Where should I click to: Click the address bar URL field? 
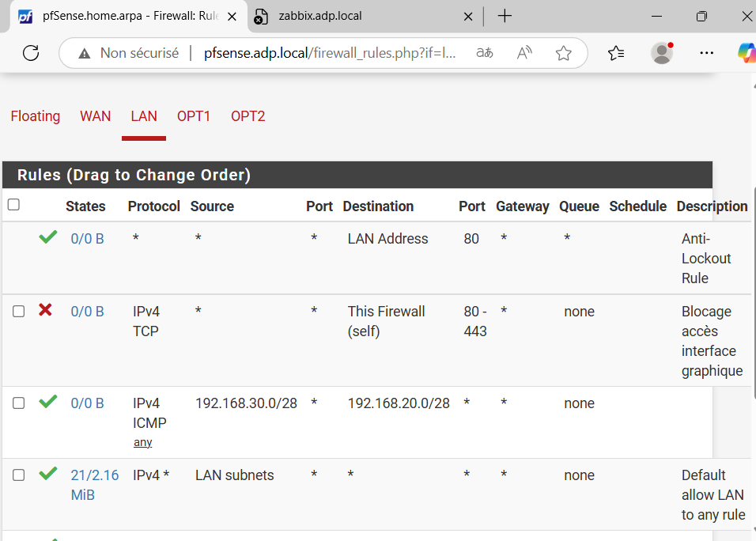(329, 53)
